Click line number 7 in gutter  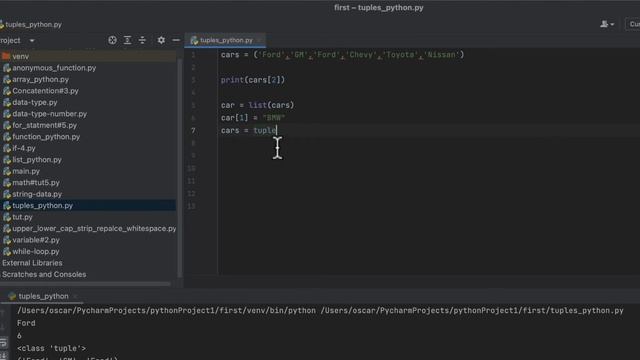click(x=193, y=131)
